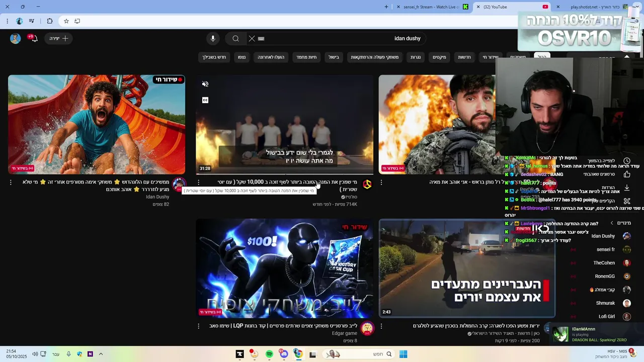Open the Windows Start button

[x=403, y=354]
